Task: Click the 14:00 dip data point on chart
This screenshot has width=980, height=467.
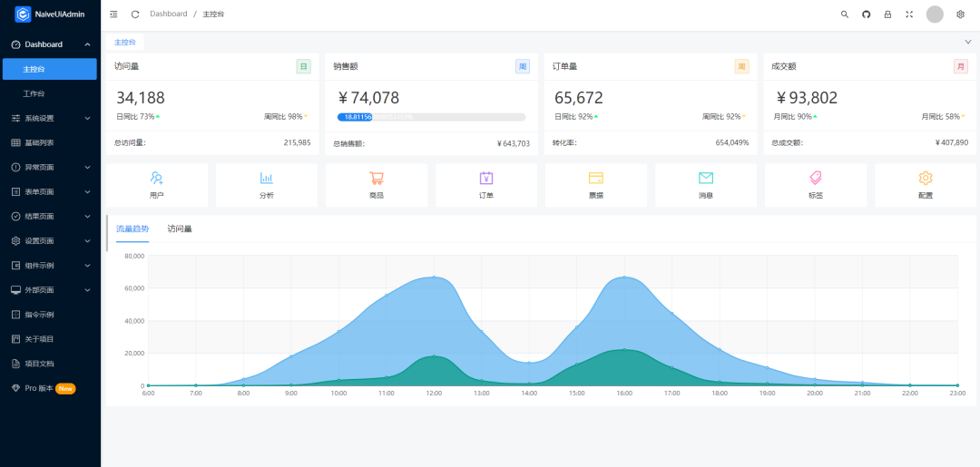Action: 529,363
